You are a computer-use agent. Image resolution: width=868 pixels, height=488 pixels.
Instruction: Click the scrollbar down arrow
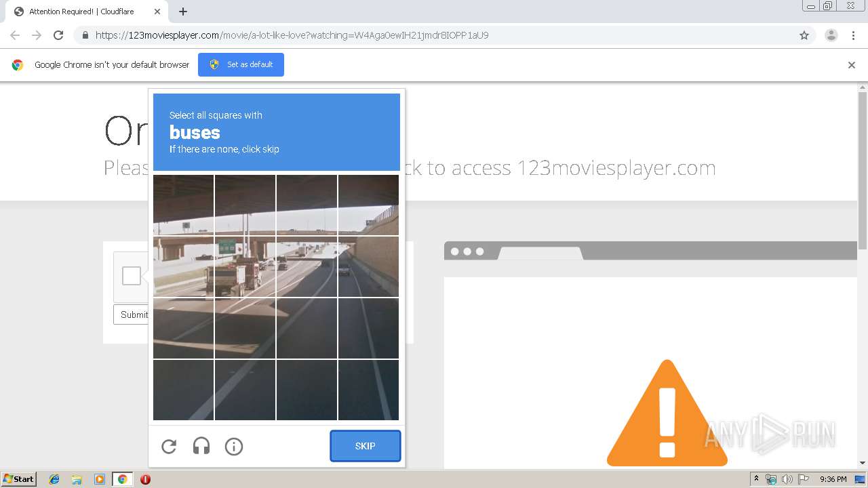[863, 463]
